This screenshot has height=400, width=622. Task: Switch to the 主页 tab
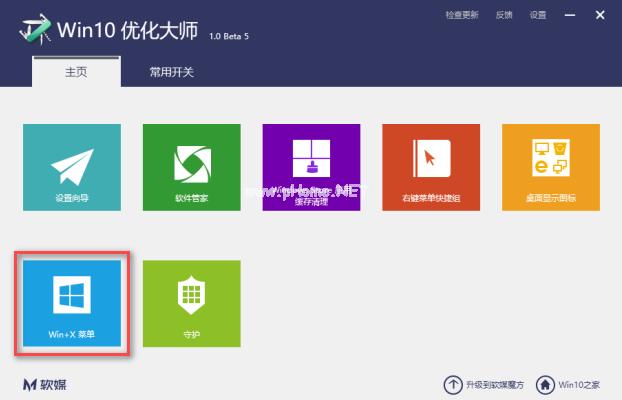[x=76, y=72]
